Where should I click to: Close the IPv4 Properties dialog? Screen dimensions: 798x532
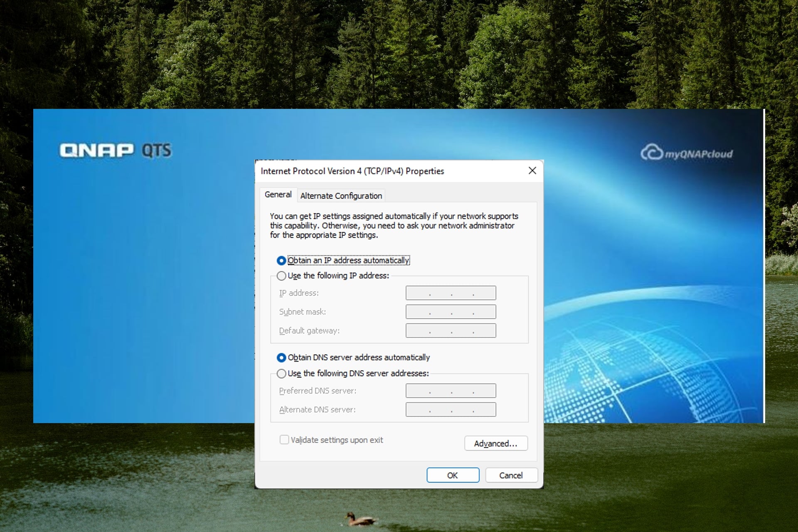click(x=532, y=171)
